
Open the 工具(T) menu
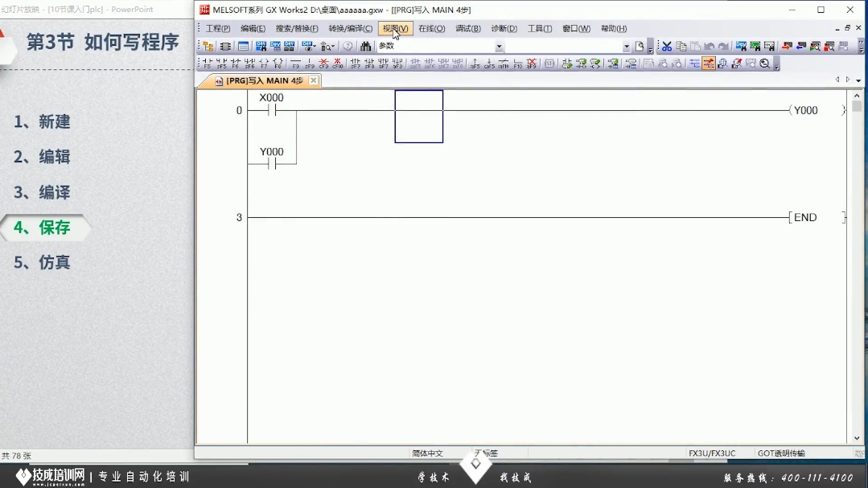coord(540,28)
